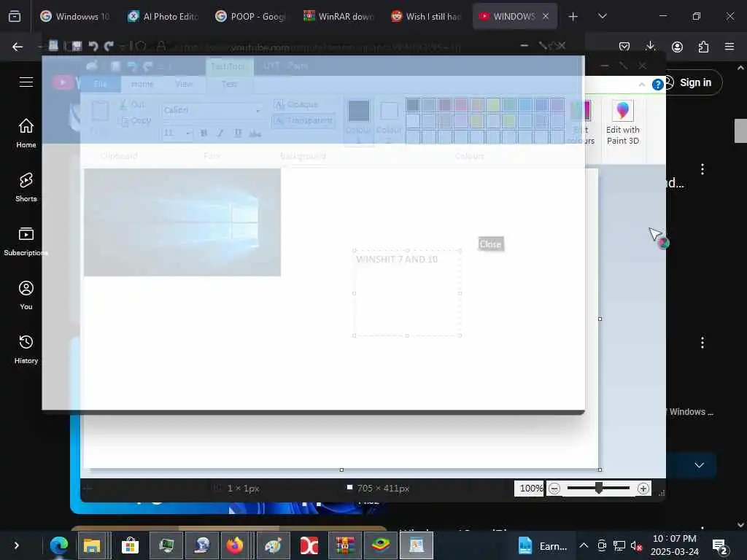Open the Earn... taskbar widget
Viewport: 747px width, 560px height.
(x=542, y=546)
